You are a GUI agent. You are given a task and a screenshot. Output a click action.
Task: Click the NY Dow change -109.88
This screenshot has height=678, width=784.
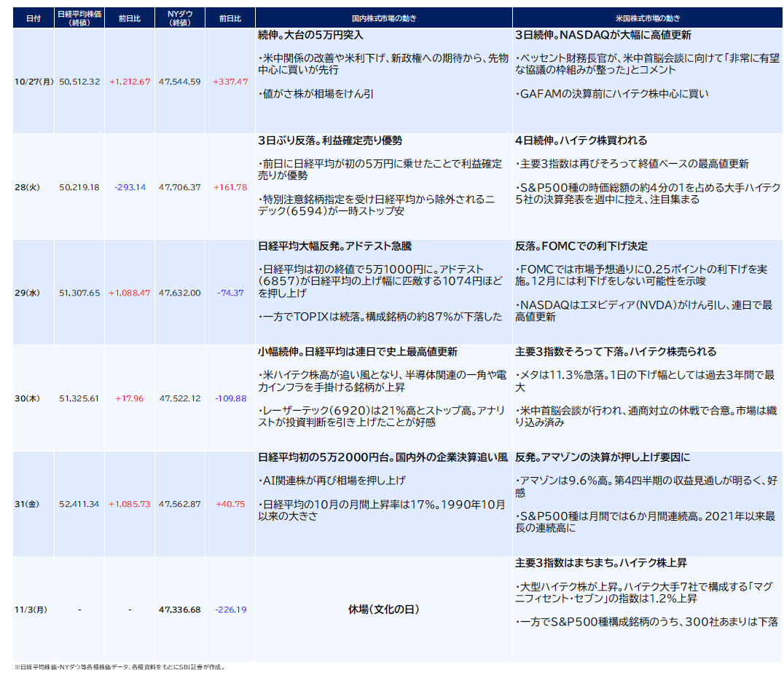coord(230,398)
